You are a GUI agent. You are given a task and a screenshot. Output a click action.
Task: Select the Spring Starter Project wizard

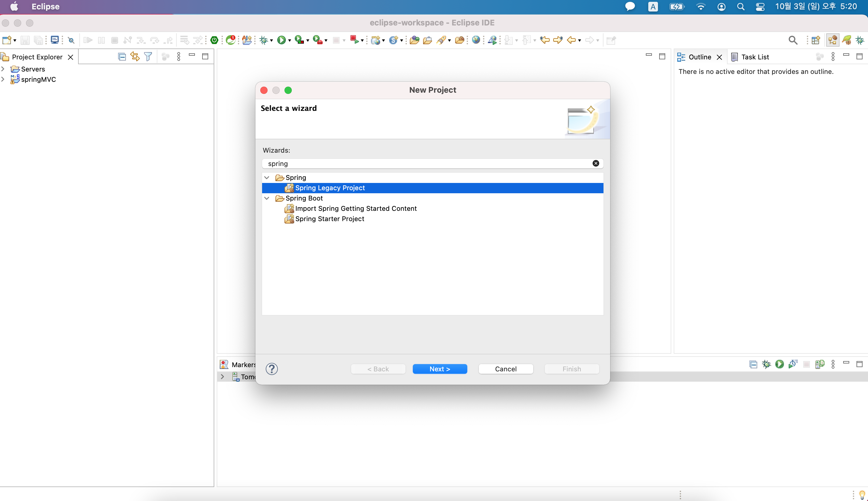tap(329, 219)
